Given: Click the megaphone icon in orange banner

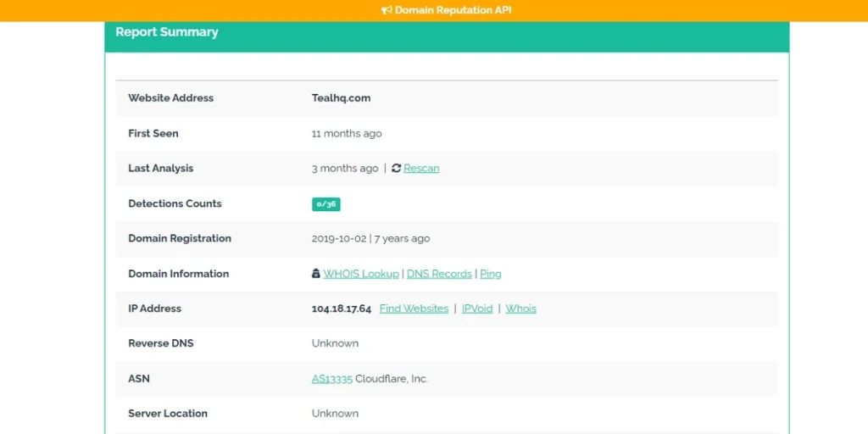Looking at the screenshot, I should point(387,10).
